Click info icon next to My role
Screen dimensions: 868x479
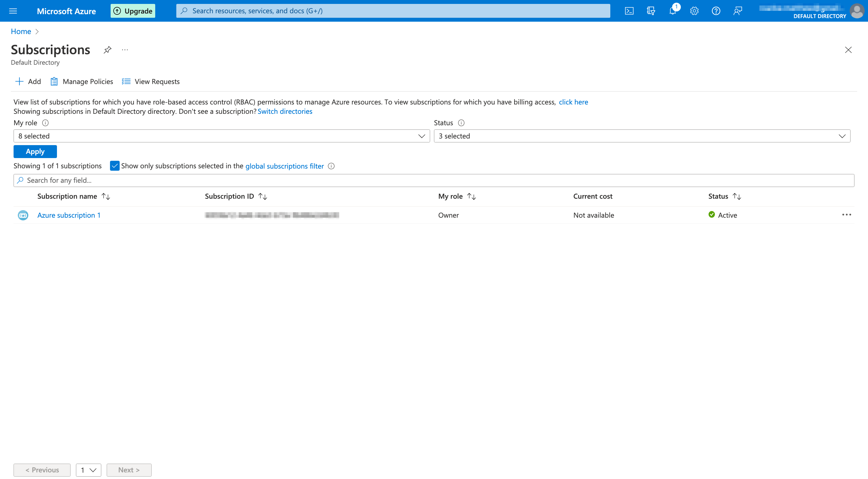(45, 123)
